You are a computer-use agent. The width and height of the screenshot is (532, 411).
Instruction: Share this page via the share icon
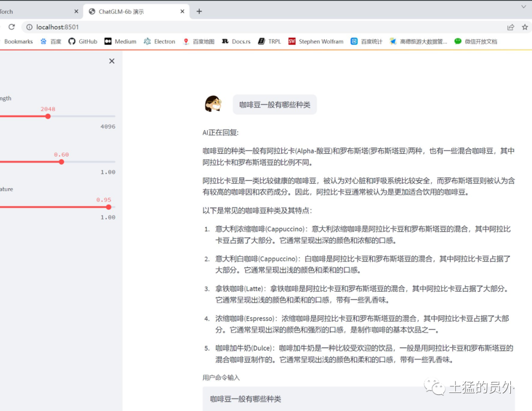(511, 27)
